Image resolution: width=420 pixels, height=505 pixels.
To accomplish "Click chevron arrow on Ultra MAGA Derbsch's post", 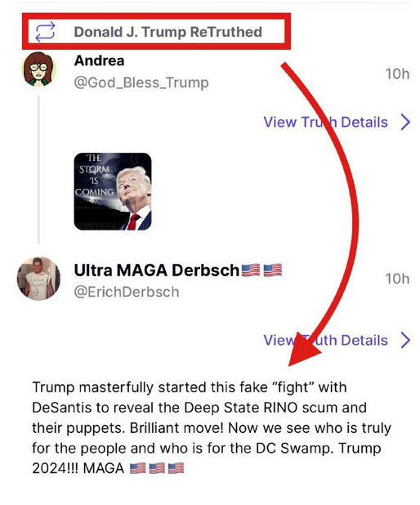I will point(405,341).
